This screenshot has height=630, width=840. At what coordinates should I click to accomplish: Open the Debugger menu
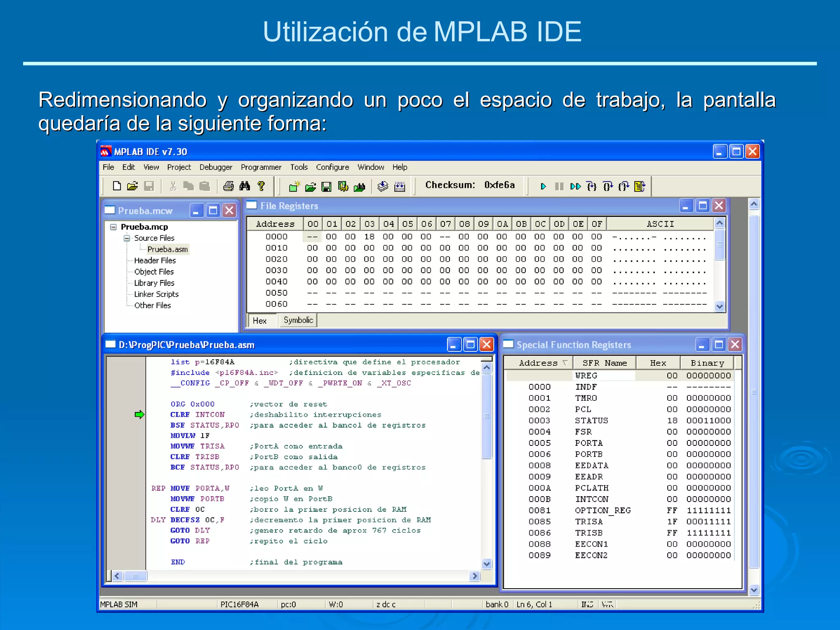point(216,167)
